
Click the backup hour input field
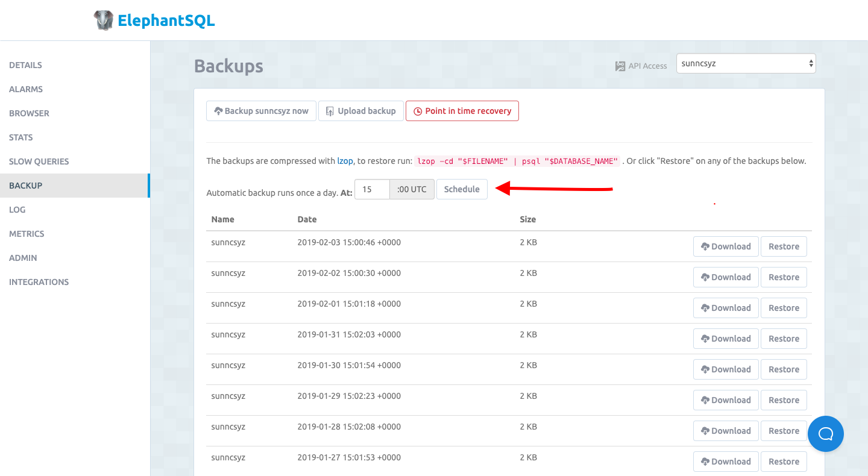372,189
